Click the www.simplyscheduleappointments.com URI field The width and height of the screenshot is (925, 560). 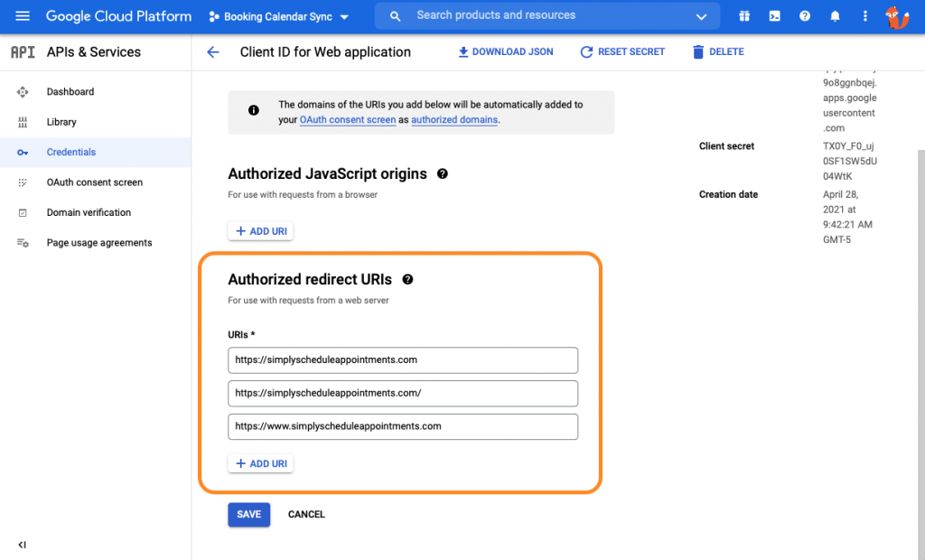pos(403,426)
